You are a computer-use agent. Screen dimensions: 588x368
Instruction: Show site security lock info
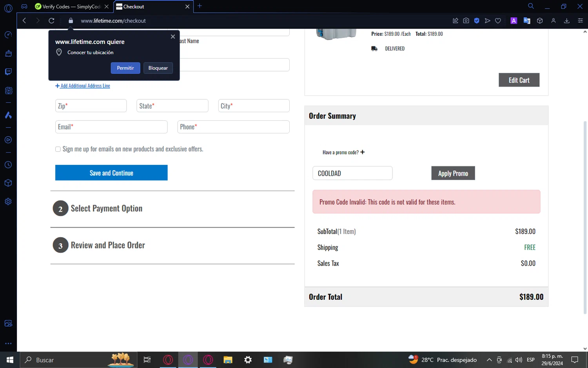(71, 21)
